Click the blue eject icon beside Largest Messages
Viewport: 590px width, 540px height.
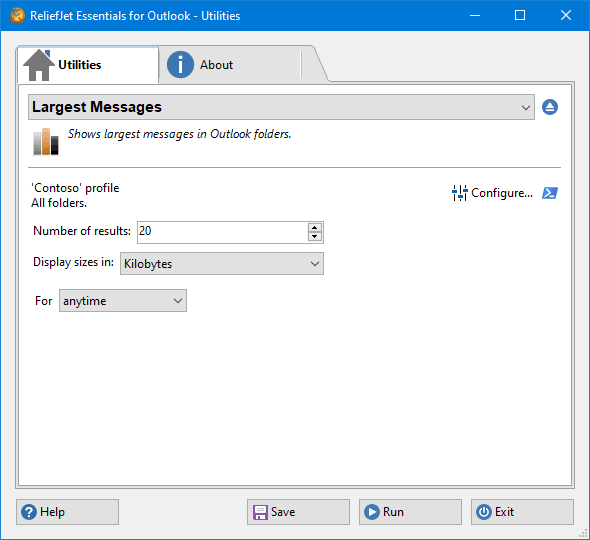point(550,107)
